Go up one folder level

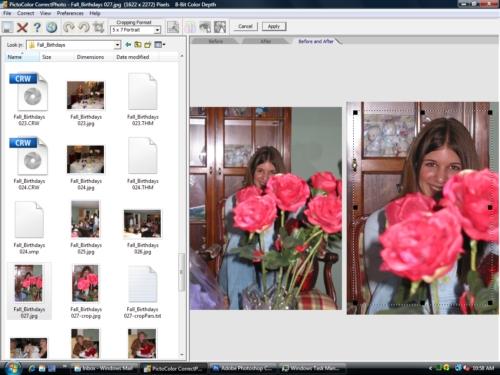click(x=138, y=44)
